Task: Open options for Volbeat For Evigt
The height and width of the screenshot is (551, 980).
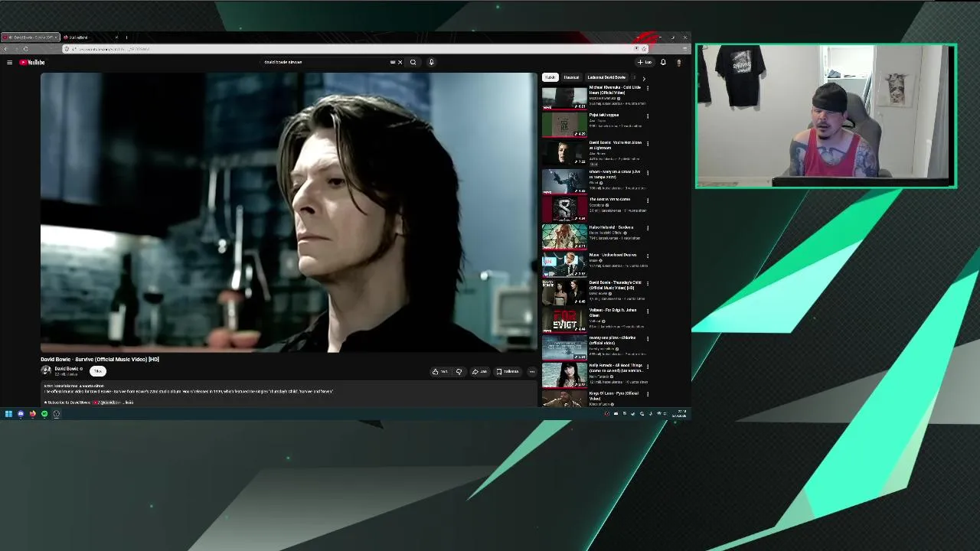Action: [x=648, y=311]
